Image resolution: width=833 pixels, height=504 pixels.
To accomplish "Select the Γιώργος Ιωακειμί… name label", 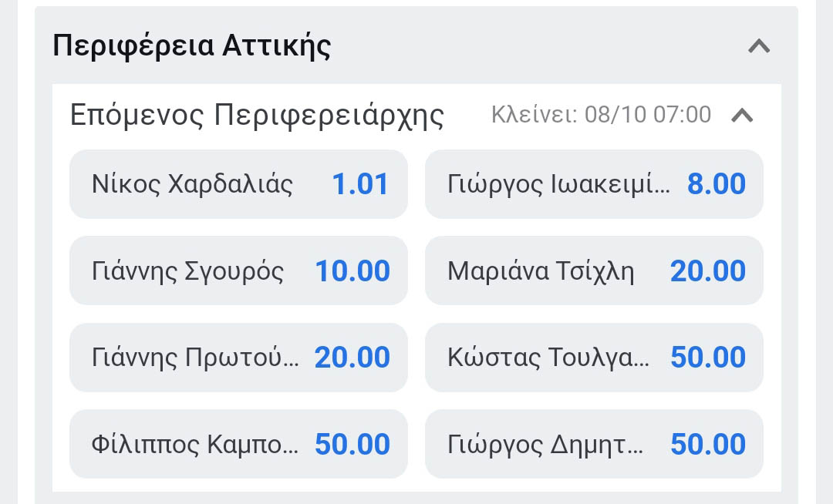I will [558, 185].
